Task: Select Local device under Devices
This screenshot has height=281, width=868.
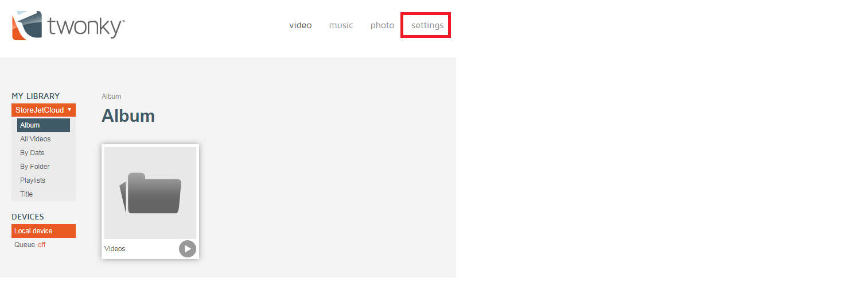Action: point(44,231)
